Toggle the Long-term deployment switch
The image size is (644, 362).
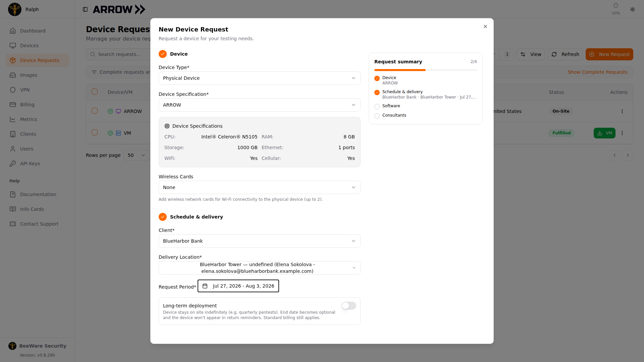pyautogui.click(x=348, y=306)
